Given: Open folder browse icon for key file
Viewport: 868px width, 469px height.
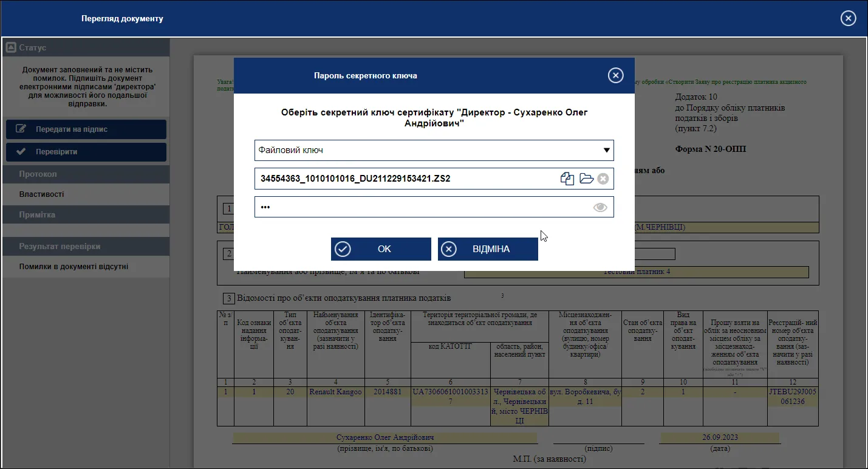Looking at the screenshot, I should [x=586, y=179].
